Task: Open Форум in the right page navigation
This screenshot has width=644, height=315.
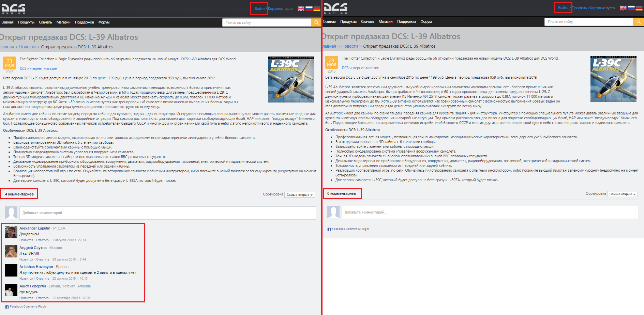Action: point(426,21)
